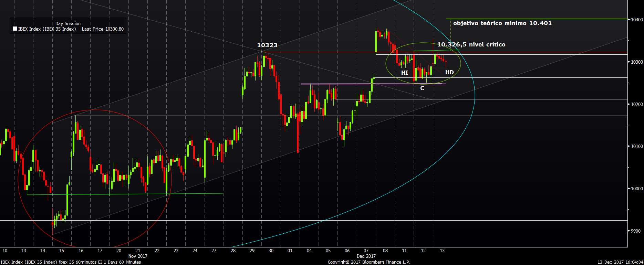Click the "Dec 2017" month label
The width and height of the screenshot is (644, 265).
(x=366, y=256)
